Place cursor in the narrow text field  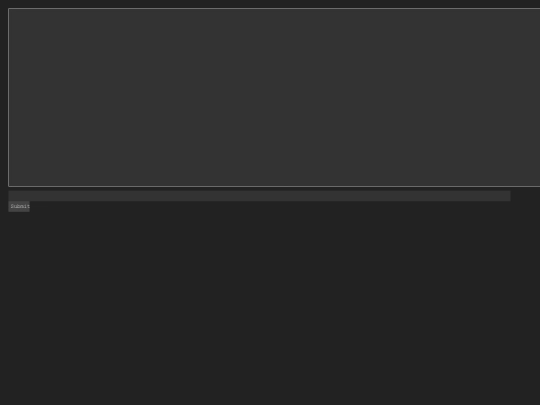[259, 196]
